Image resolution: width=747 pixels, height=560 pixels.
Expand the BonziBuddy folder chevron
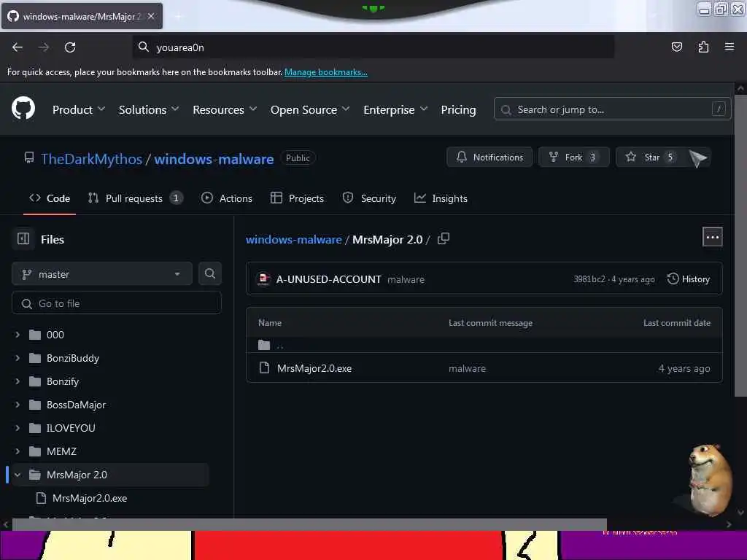point(18,358)
